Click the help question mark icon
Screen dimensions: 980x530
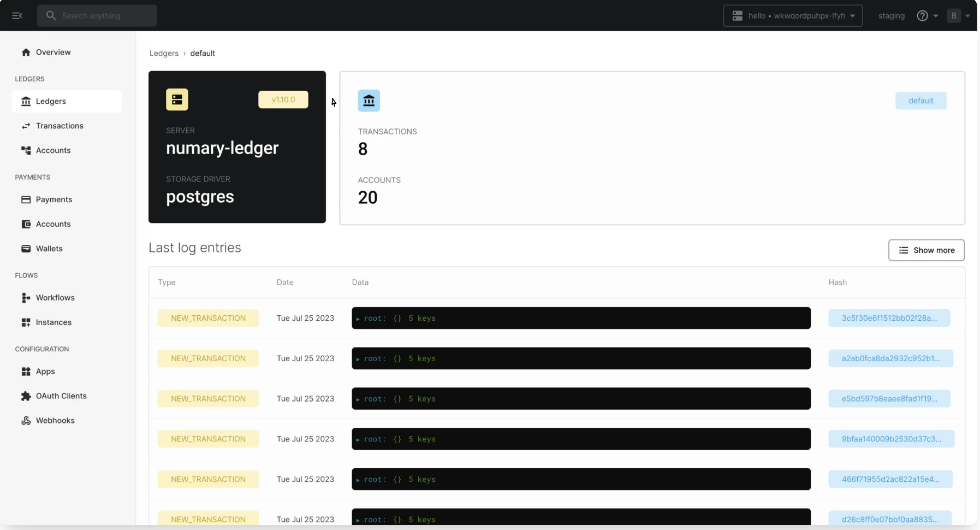tap(922, 16)
